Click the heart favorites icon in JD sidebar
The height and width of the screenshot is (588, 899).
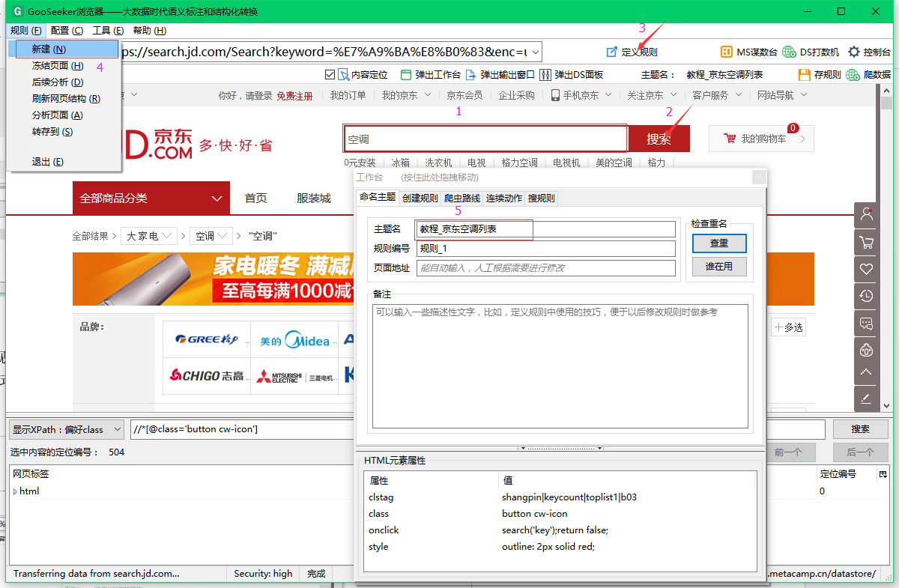pos(867,269)
